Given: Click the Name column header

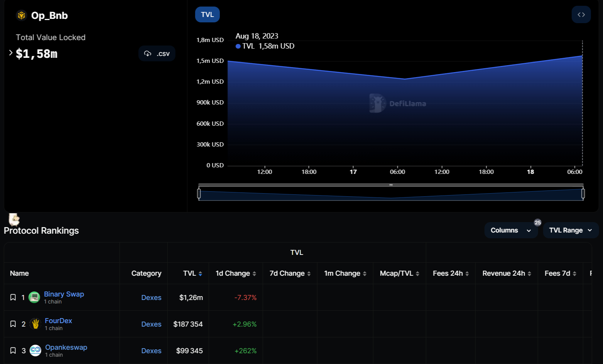Looking at the screenshot, I should [x=19, y=273].
